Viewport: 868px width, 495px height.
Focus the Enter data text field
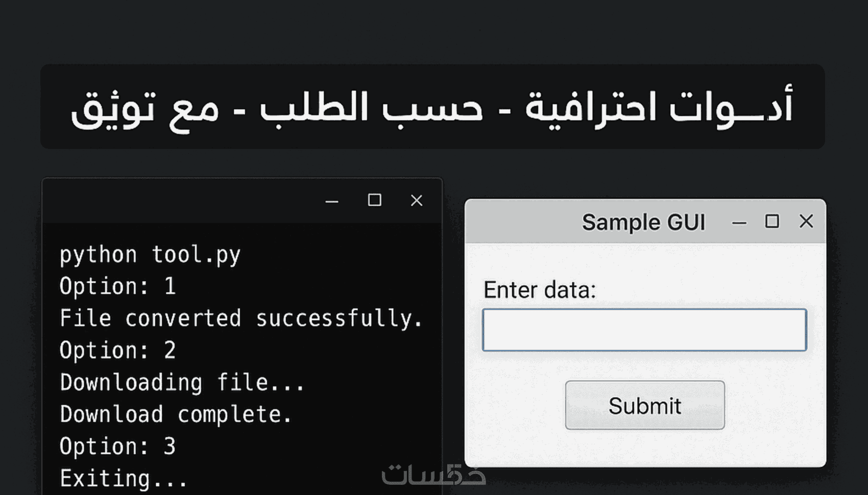point(644,330)
